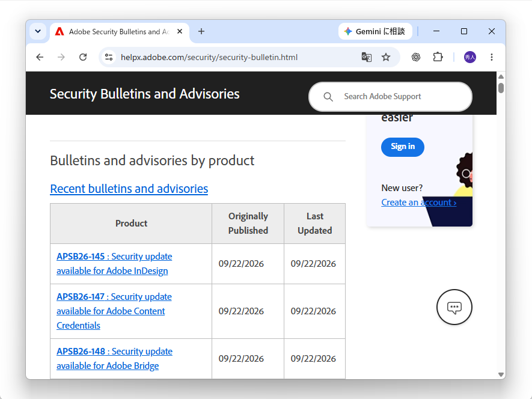Screen dimensions: 532x399
Task: Open the Extensions puzzle icon
Action: point(438,57)
